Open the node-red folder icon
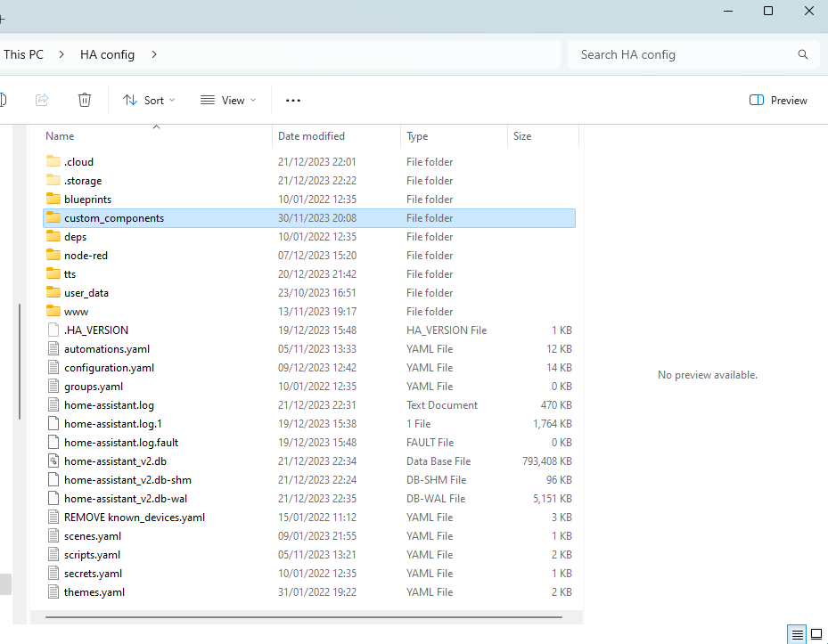This screenshot has height=644, width=828. (53, 255)
